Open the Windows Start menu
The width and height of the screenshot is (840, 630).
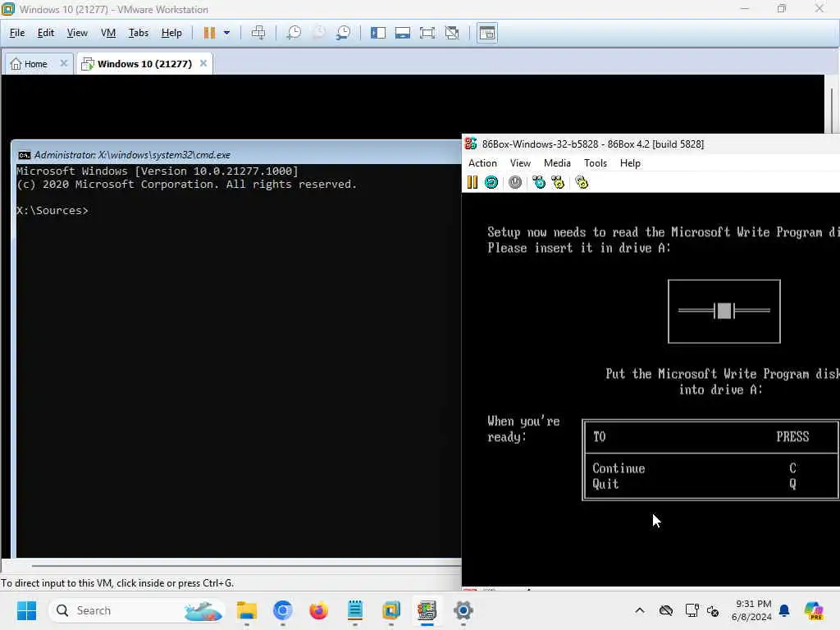pyautogui.click(x=26, y=610)
